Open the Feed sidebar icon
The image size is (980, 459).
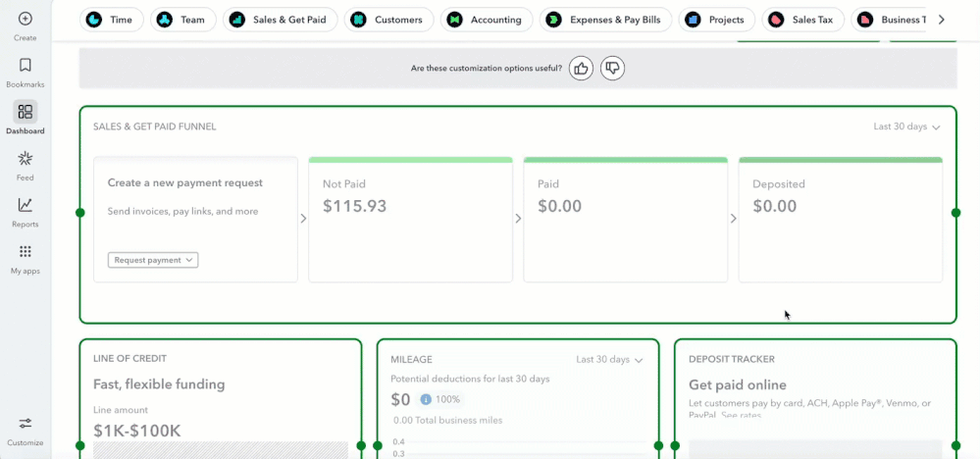pyautogui.click(x=26, y=159)
